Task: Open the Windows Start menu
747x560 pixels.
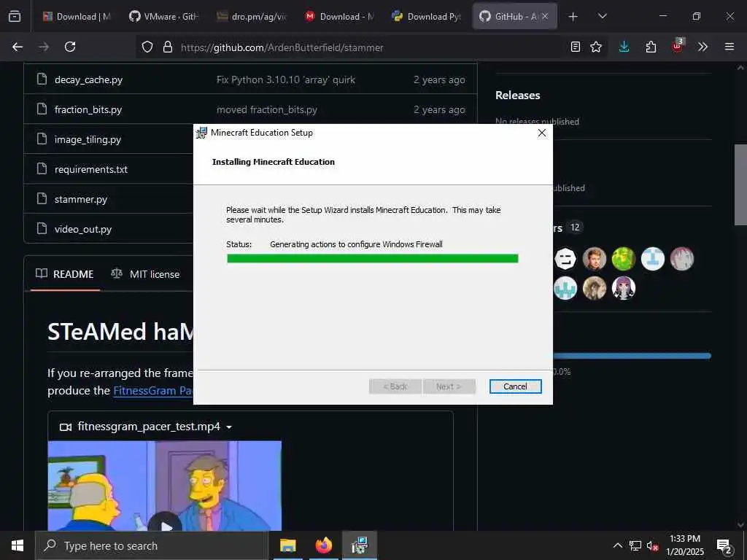Action: (x=18, y=545)
